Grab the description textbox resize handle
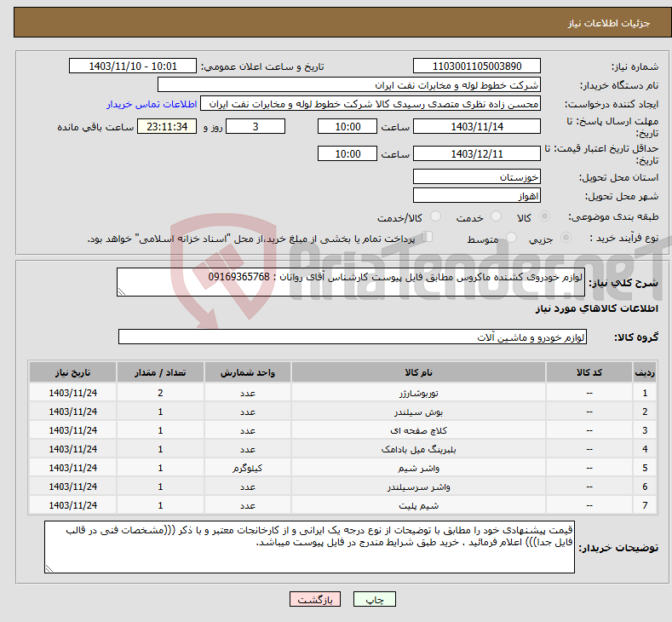The width and height of the screenshot is (672, 622). click(x=122, y=292)
